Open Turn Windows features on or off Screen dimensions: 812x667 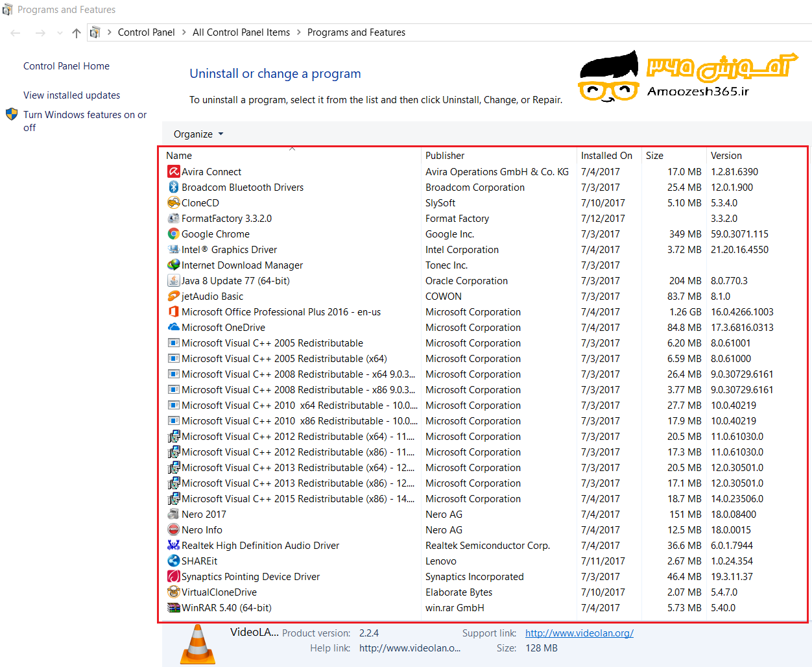click(85, 121)
